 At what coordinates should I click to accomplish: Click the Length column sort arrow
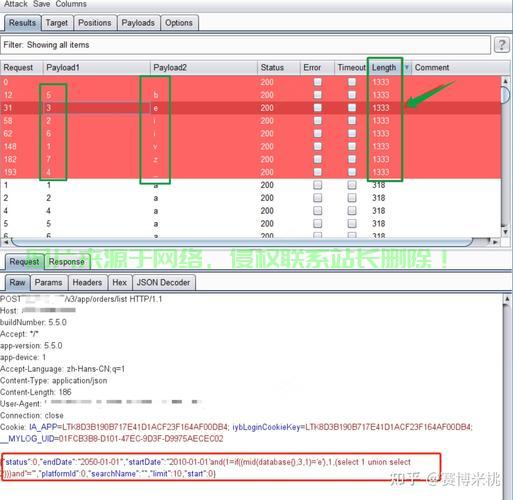(x=407, y=68)
